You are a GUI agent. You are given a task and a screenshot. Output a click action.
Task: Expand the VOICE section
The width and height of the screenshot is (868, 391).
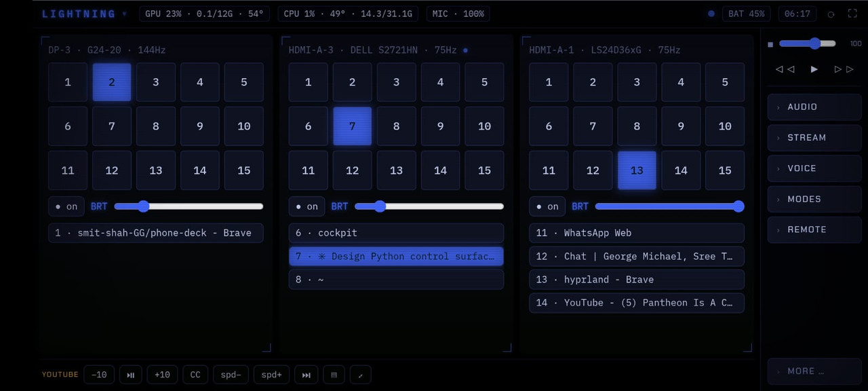click(814, 168)
